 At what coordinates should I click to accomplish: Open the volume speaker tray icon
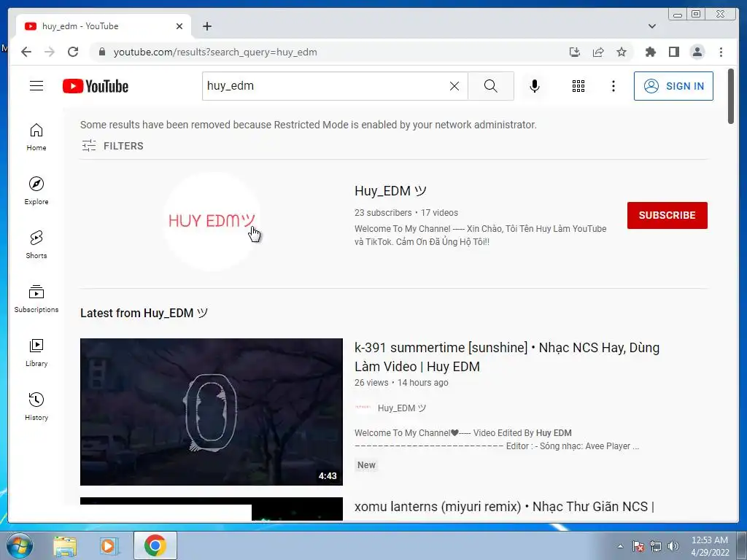673,546
